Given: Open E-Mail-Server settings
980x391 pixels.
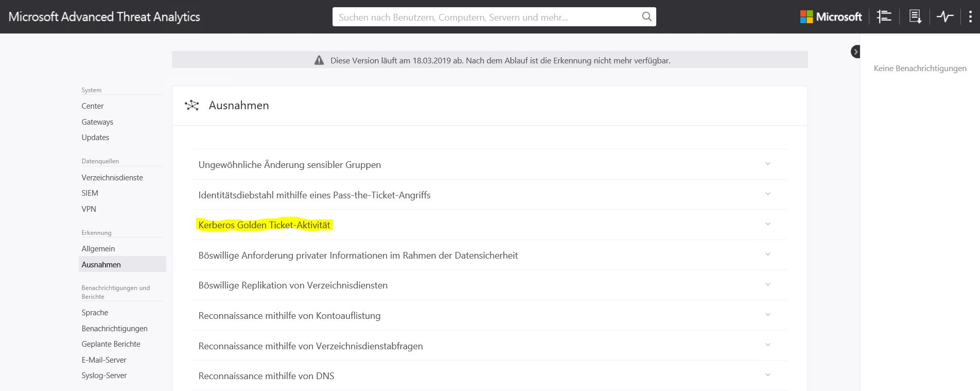Looking at the screenshot, I should [104, 360].
